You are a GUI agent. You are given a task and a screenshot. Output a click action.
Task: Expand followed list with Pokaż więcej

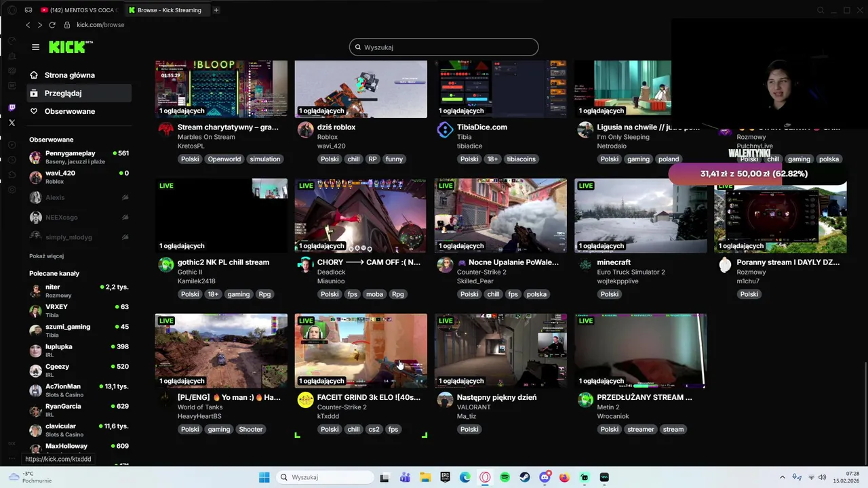click(x=46, y=256)
